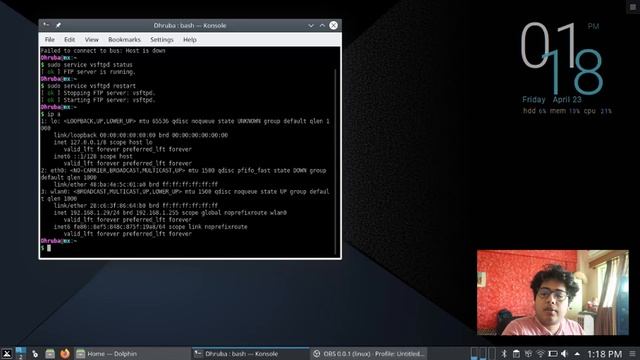The height and width of the screenshot is (360, 640).
Task: Open the clipboard tray icon
Action: [x=516, y=354]
